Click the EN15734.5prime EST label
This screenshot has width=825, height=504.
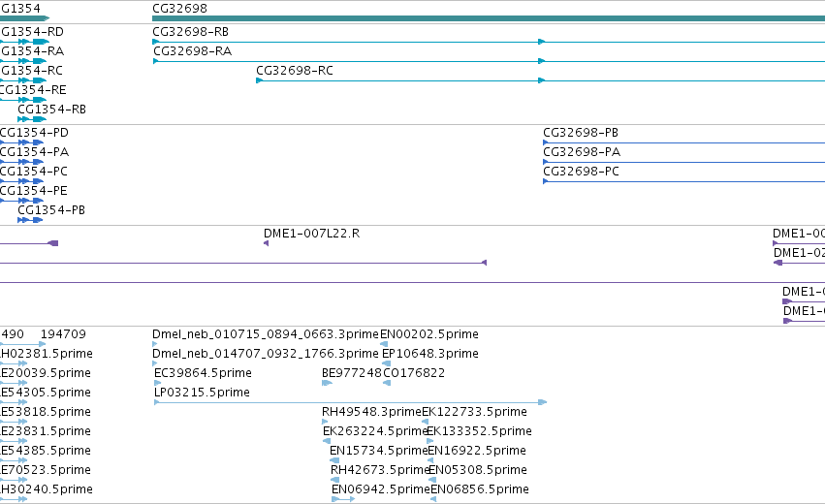pos(378,452)
